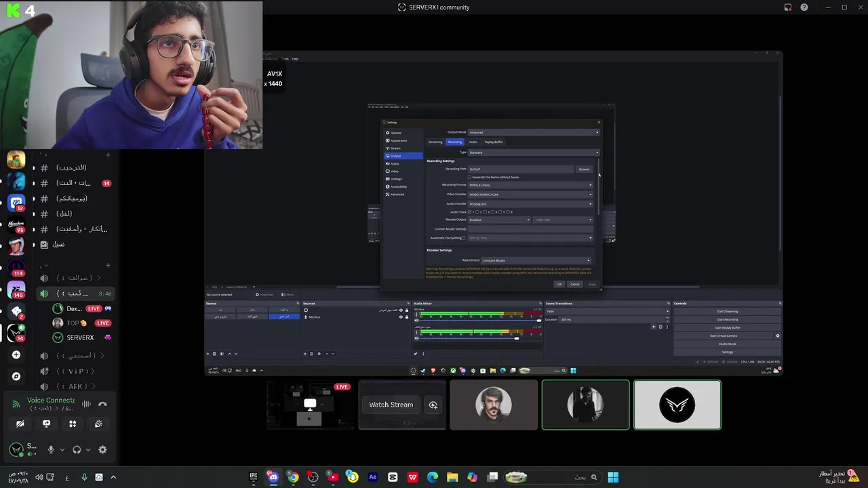The image size is (868, 488).
Task: Join the ViP voice channel
Action: (x=73, y=371)
